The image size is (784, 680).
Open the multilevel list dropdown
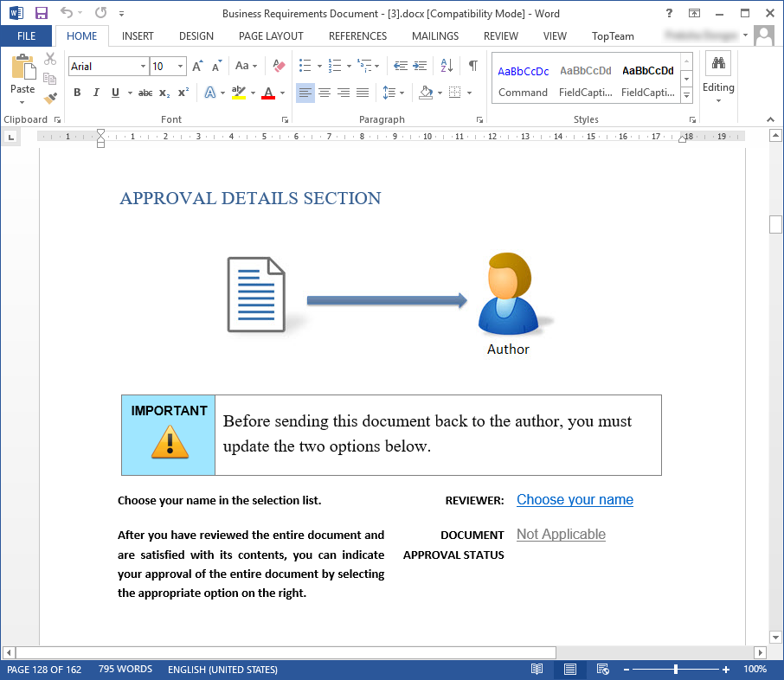click(x=377, y=66)
